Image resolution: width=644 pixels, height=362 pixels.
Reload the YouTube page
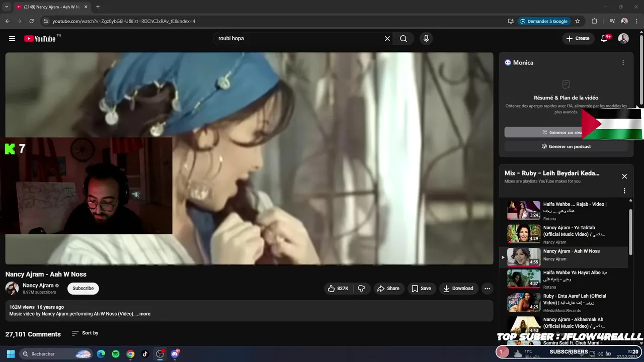pyautogui.click(x=31, y=21)
